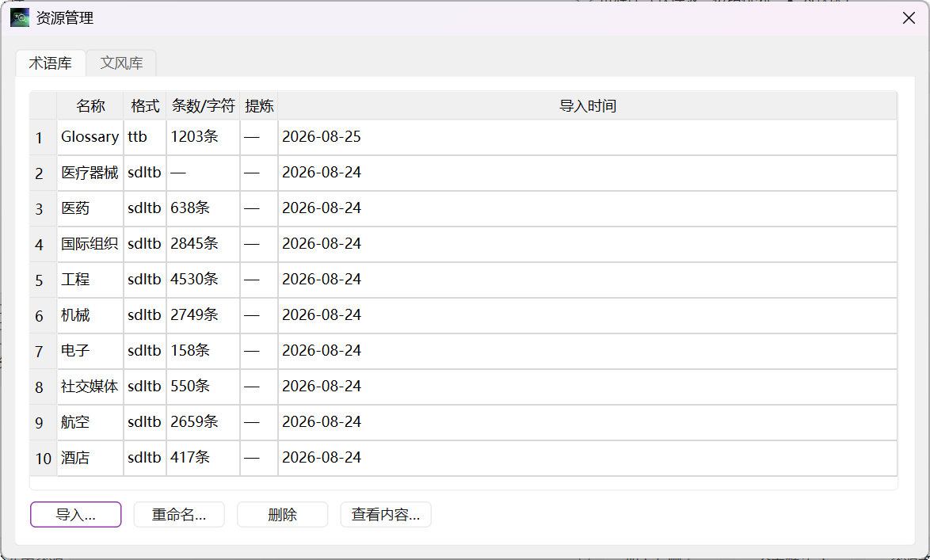Screen dimensions: 930x560
Task: Click the sdltb format cell in 医疗器械 row
Action: (145, 173)
